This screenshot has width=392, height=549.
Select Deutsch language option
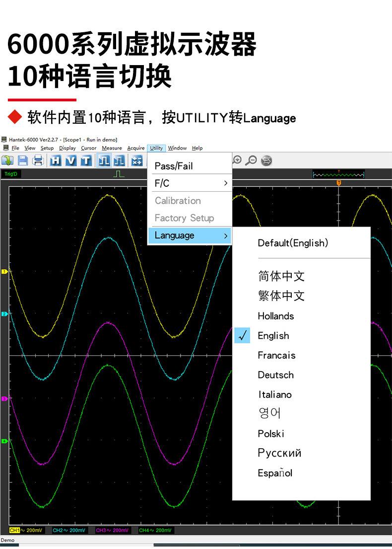275,375
